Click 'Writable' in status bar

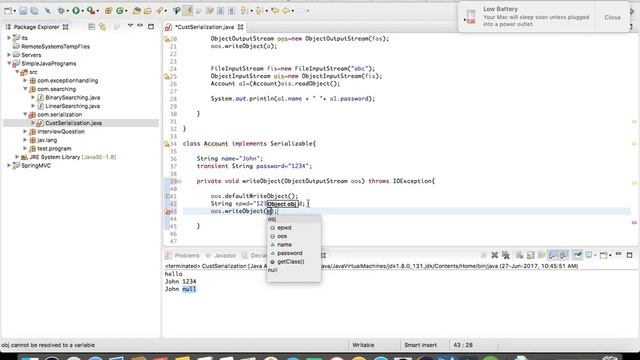363,345
